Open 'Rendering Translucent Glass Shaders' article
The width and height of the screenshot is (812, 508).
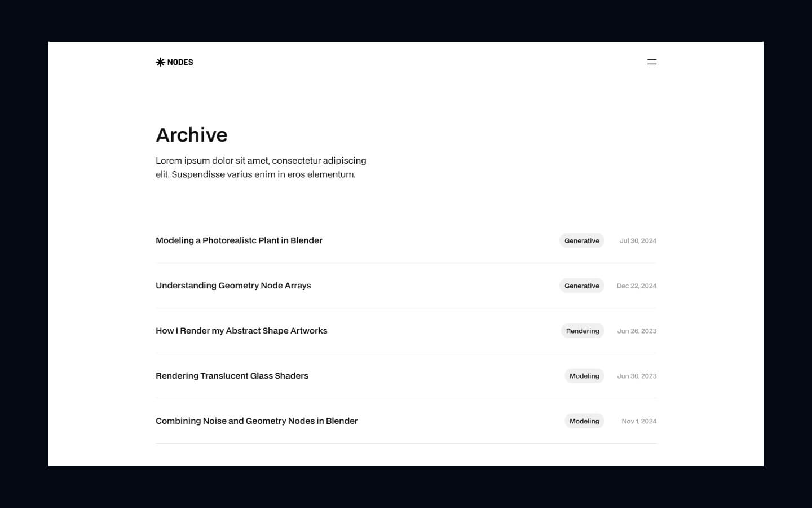point(232,376)
